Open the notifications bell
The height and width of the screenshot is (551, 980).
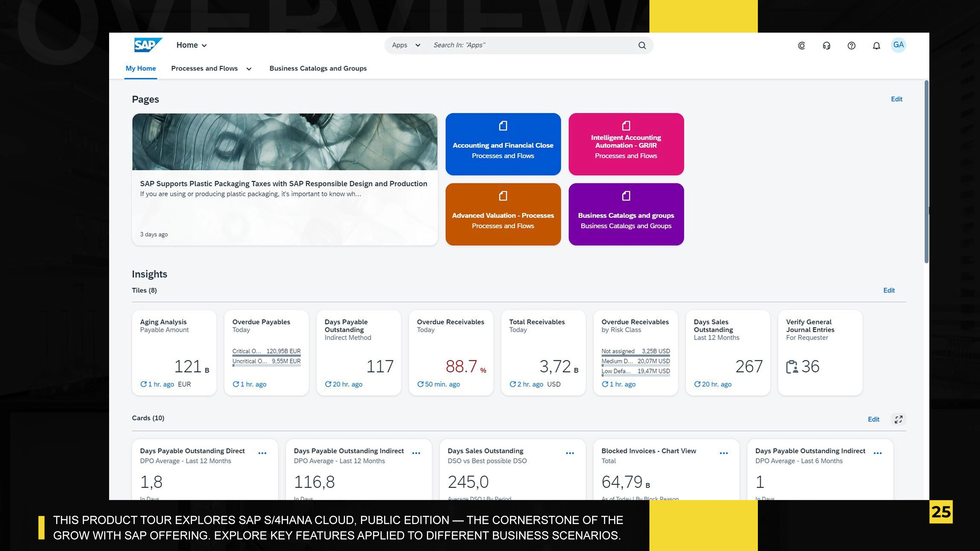876,46
